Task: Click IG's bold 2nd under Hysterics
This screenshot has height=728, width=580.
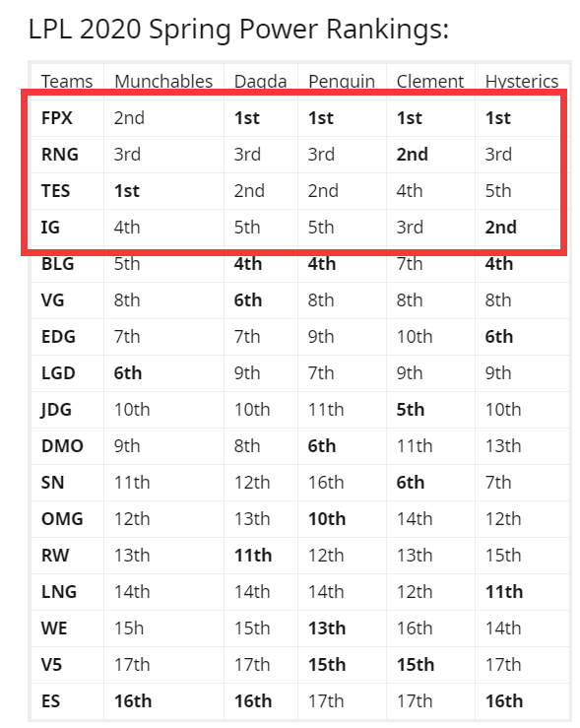Action: tap(500, 227)
